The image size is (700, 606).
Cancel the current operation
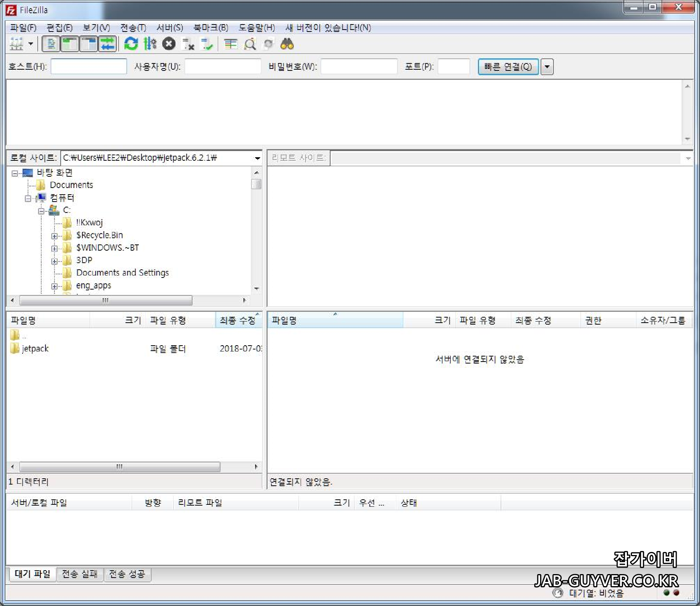click(169, 44)
